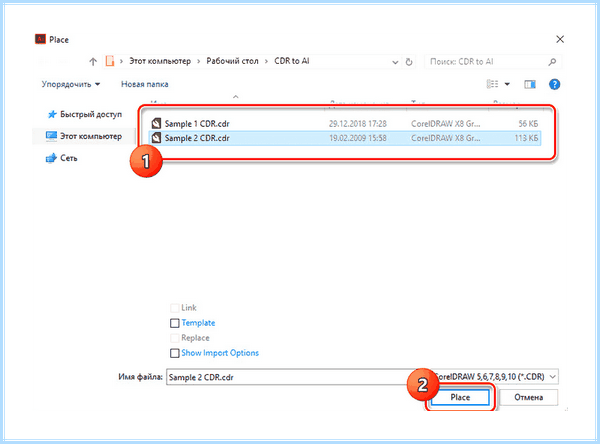Go up one folder level arrow
The height and width of the screenshot is (444, 600).
pos(93,62)
